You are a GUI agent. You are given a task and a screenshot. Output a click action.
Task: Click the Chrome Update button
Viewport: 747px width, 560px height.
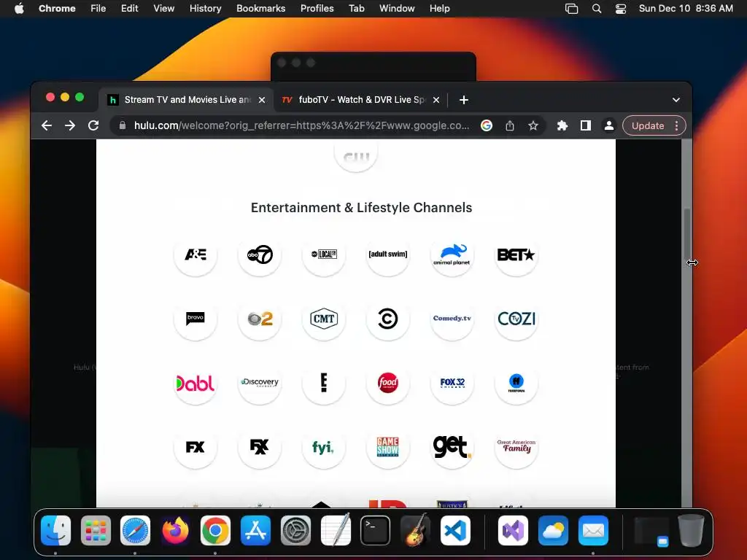click(x=648, y=125)
